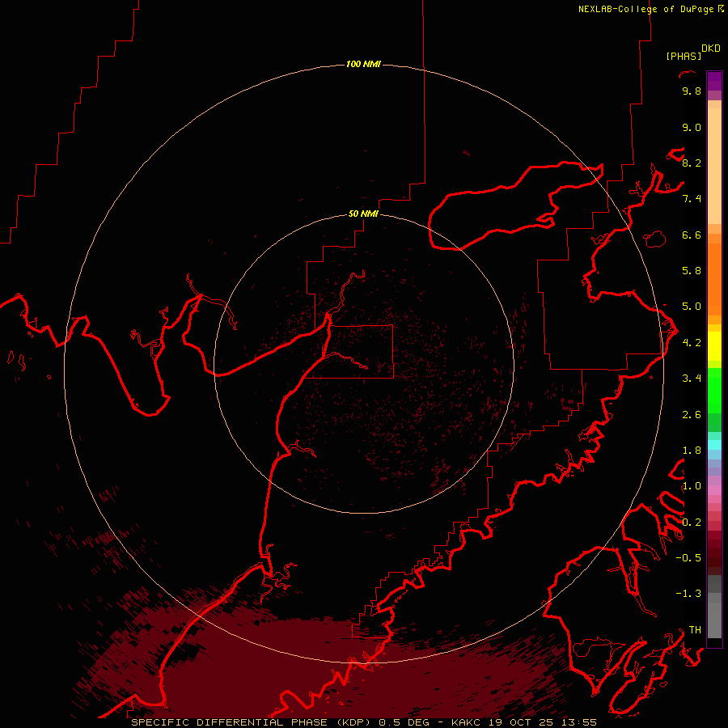The height and width of the screenshot is (728, 728).
Task: Click the SPECIFIC DIFFERENTIAL PHASE caption text
Action: 231,722
